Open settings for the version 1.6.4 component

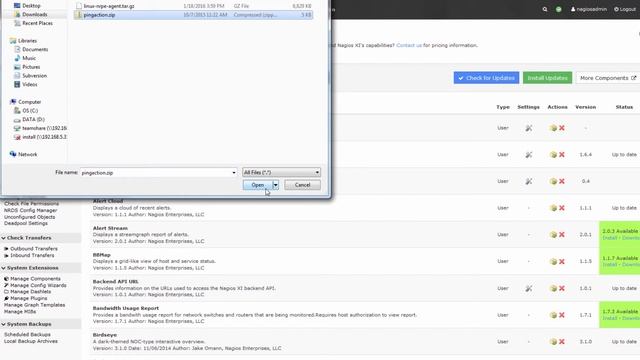pos(529,155)
